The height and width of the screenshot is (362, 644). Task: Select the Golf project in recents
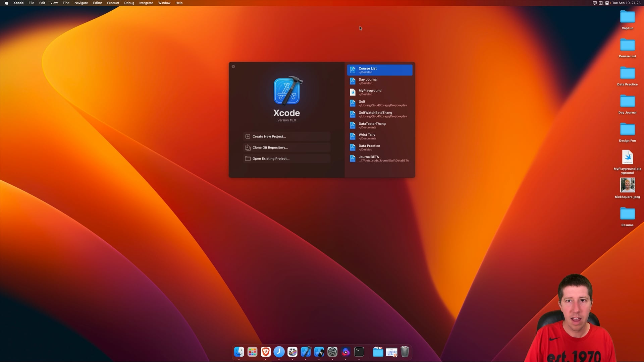pyautogui.click(x=380, y=103)
